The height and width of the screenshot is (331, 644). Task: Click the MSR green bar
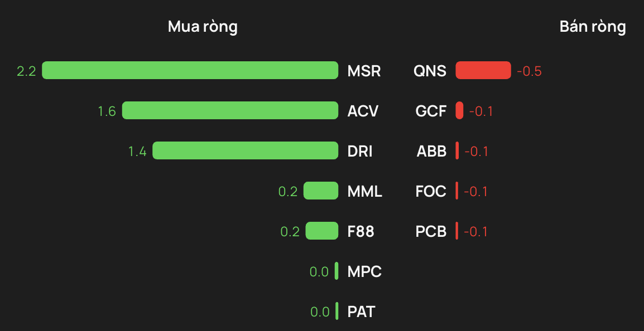point(190,70)
